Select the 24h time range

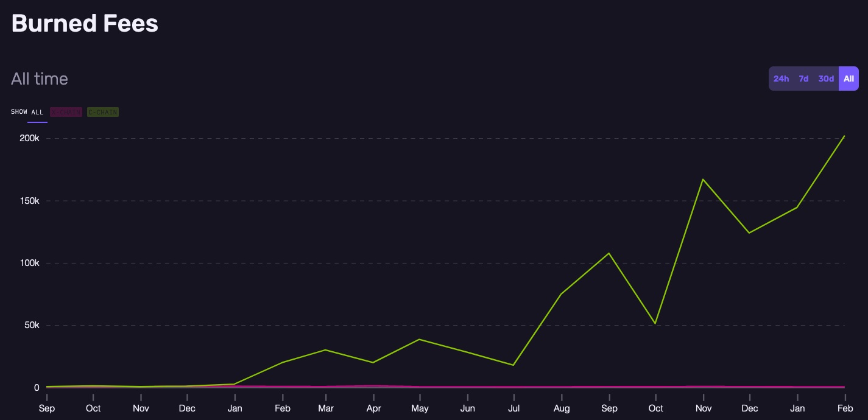tap(781, 79)
